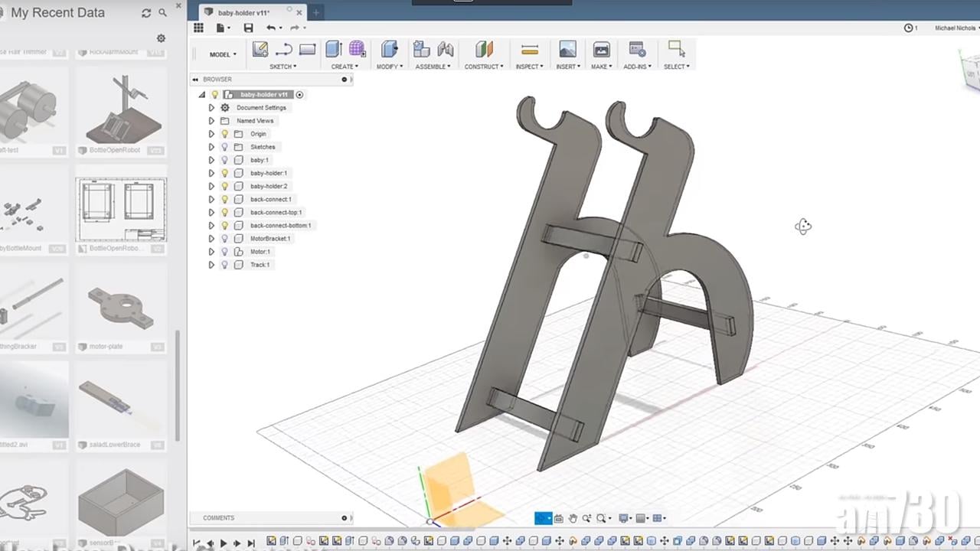The height and width of the screenshot is (551, 980).
Task: Open the CONSTRUCT menu
Action: (x=483, y=67)
